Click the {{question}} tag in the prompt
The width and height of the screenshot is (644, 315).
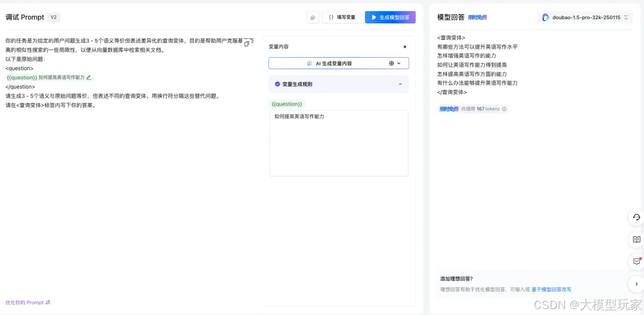point(22,77)
